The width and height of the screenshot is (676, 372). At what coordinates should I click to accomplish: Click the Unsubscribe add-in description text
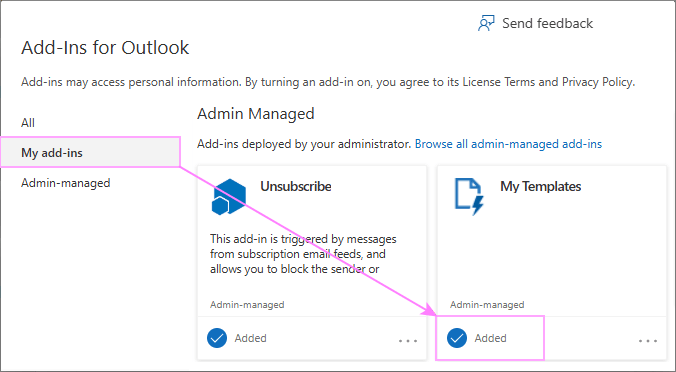(x=303, y=254)
